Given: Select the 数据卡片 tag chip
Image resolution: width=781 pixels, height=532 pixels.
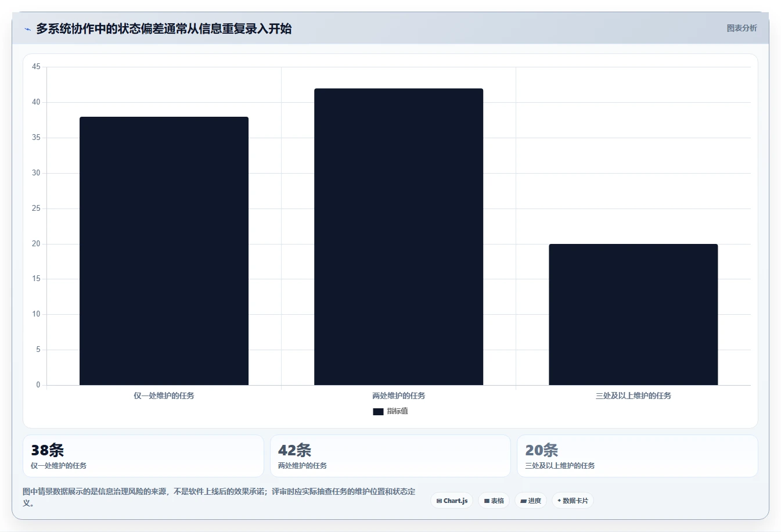Looking at the screenshot, I should pos(573,501).
